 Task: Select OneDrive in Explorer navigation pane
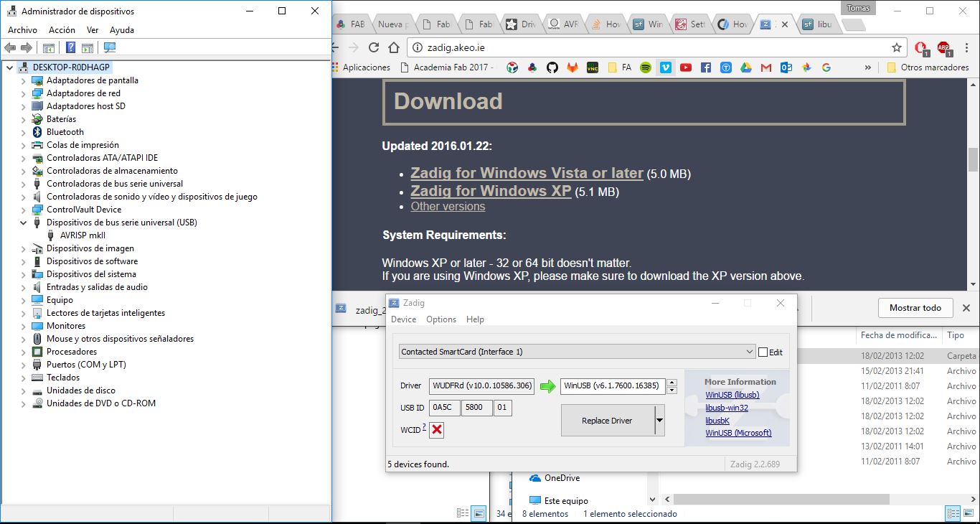tap(562, 478)
